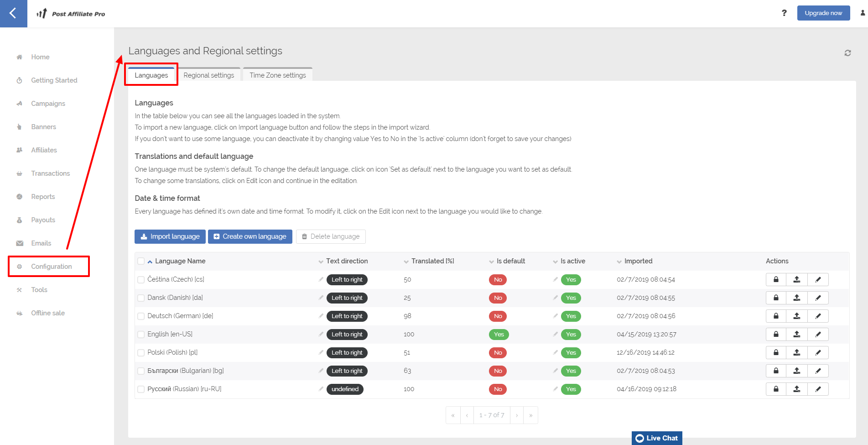Click the Post Affiliate Pro logo

pos(71,14)
